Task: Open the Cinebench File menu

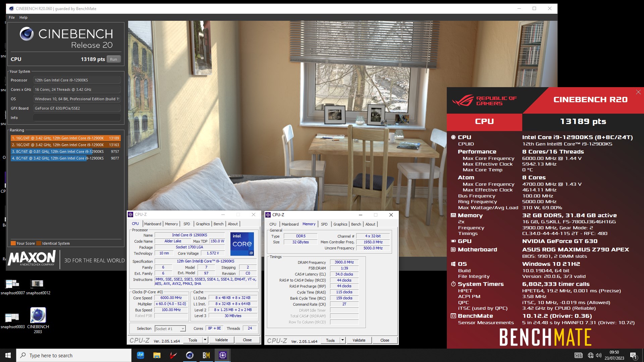Action: [12, 17]
